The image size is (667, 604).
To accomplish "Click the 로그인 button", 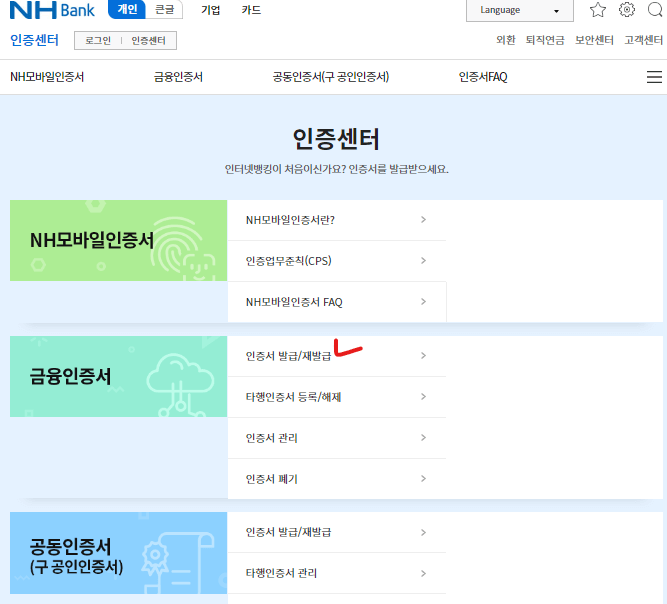I will click(98, 40).
